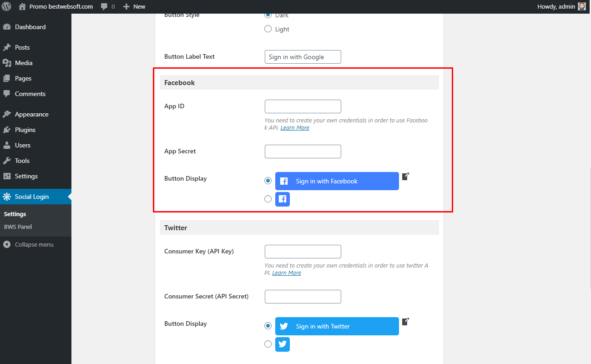Click the plus New icon in admin bar

pyautogui.click(x=126, y=6)
